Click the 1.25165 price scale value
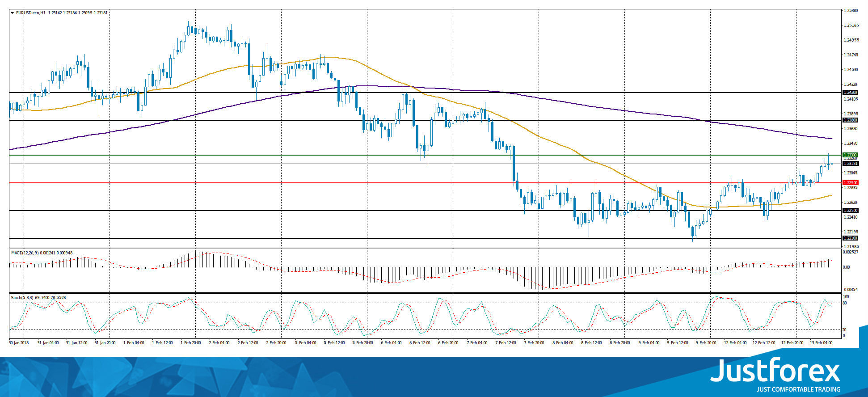The width and height of the screenshot is (868, 397). click(851, 25)
